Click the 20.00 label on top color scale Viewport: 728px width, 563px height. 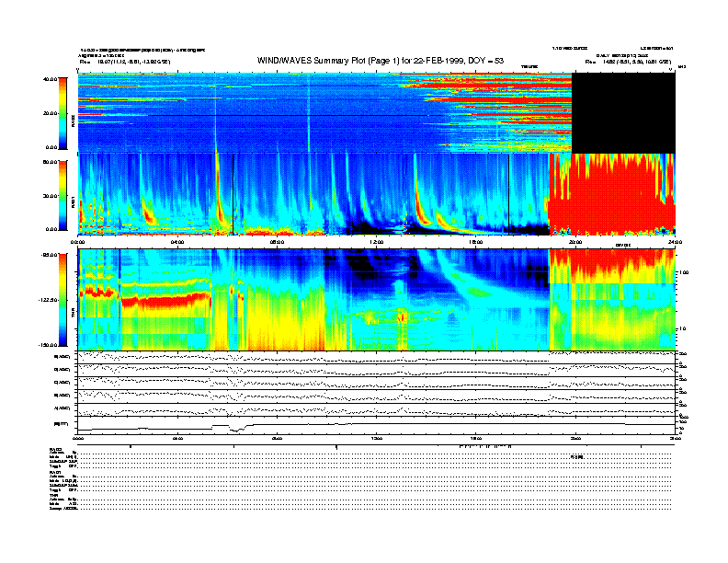(51, 113)
